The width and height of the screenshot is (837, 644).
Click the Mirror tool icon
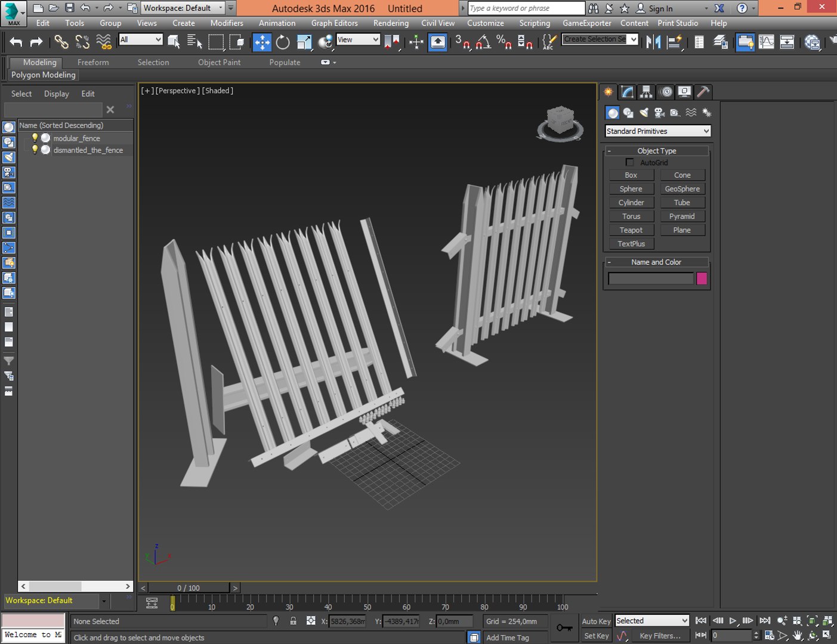click(x=653, y=42)
